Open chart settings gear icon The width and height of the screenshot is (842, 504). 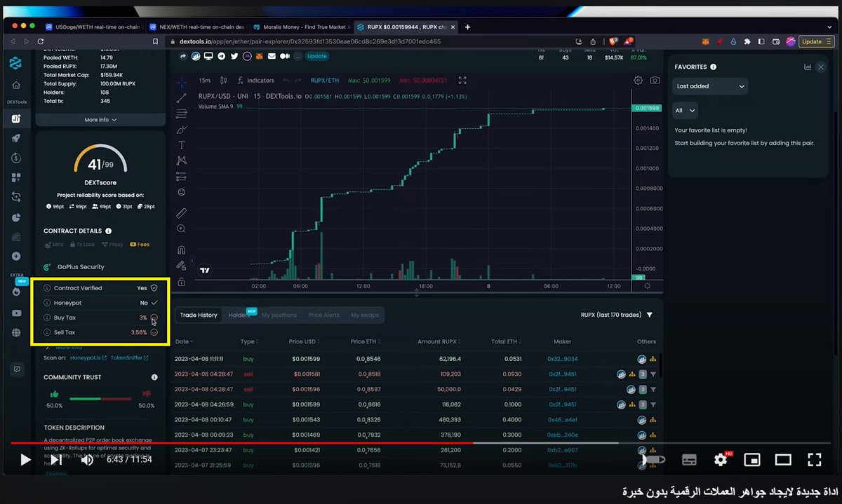[638, 81]
